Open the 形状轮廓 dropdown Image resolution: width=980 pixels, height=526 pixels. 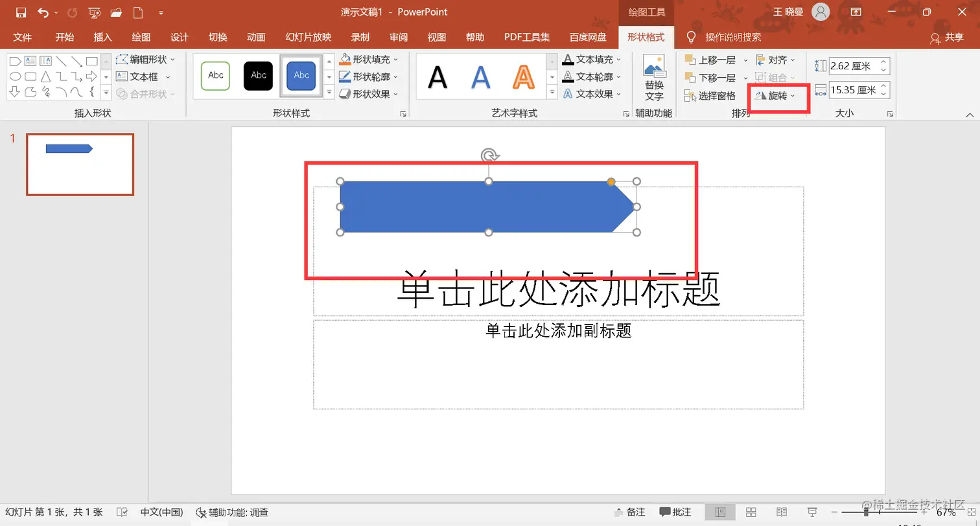369,76
